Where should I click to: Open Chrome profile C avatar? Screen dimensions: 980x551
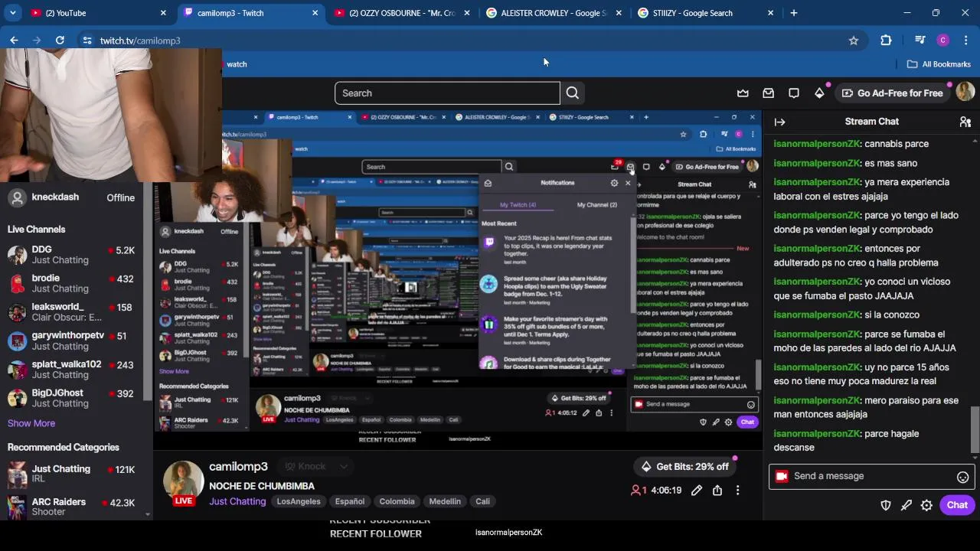[943, 41]
